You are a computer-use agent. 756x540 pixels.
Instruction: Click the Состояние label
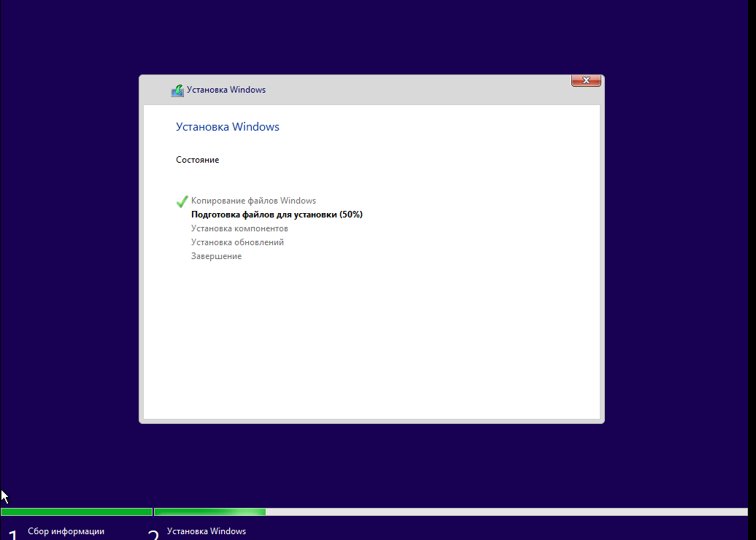click(x=198, y=160)
